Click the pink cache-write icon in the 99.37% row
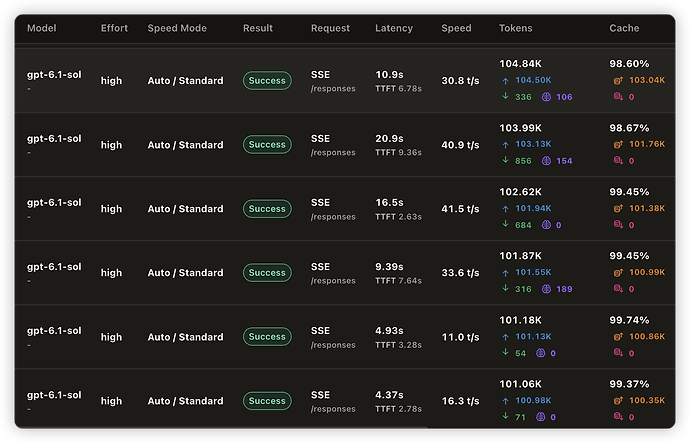 point(618,416)
